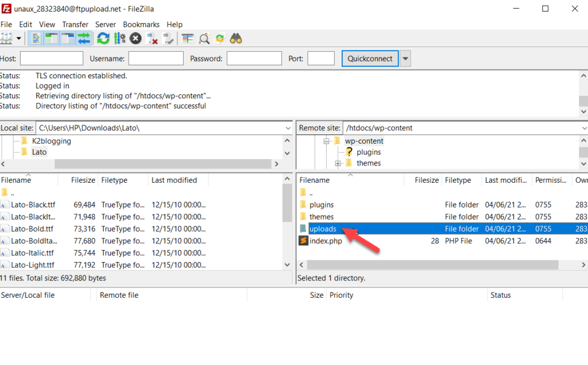Image resolution: width=588 pixels, height=365 pixels.
Task: Click message log scrollbar down arrow
Action: coord(583,112)
